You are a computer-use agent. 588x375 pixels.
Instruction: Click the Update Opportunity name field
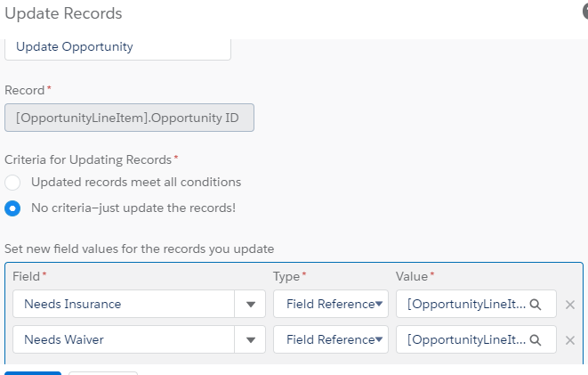117,47
